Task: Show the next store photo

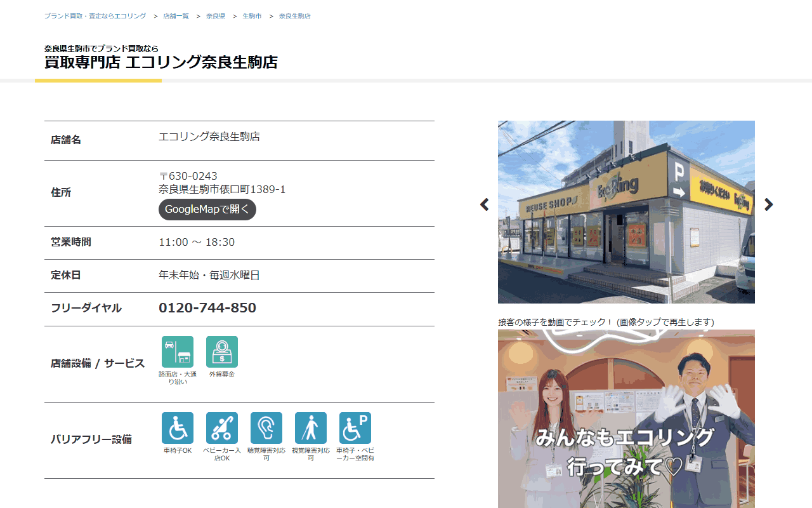Action: [x=769, y=204]
